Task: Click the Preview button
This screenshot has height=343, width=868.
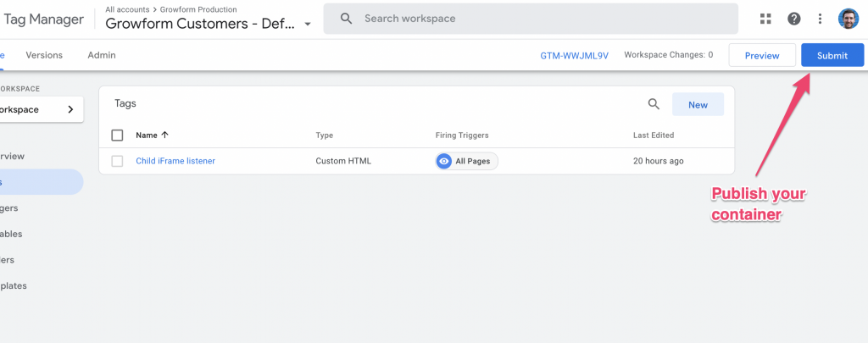Action: [x=762, y=55]
